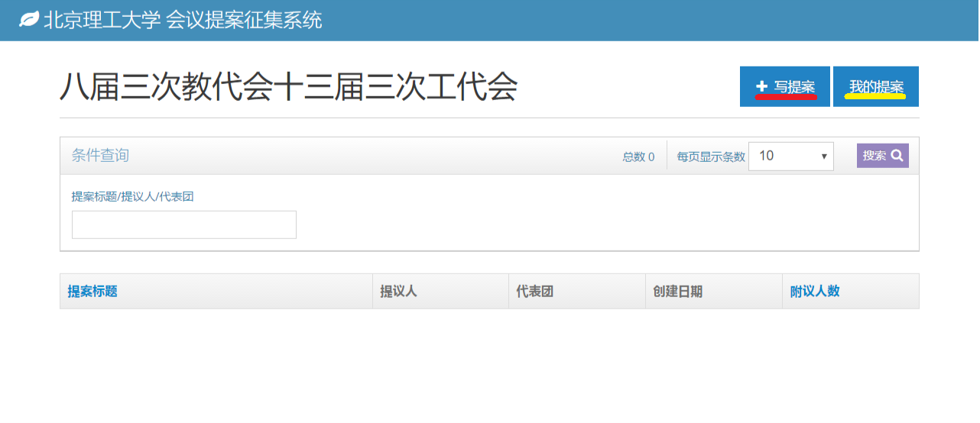Image resolution: width=980 pixels, height=423 pixels.
Task: Click the plus icon on 写提案
Action: point(761,86)
